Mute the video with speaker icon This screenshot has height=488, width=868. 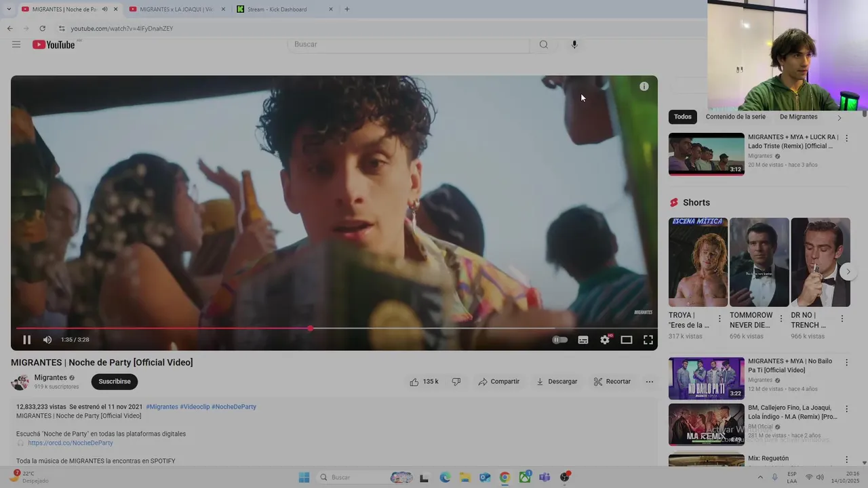47,340
